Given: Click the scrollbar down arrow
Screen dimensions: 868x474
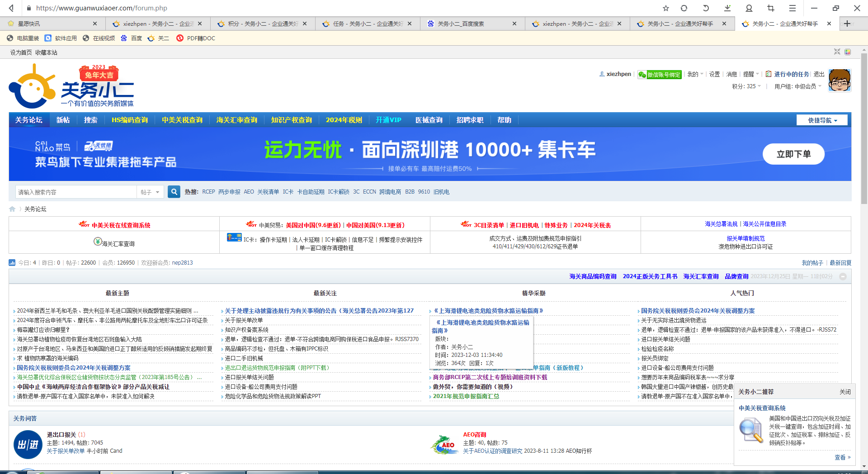Looking at the screenshot, I should 864,466.
